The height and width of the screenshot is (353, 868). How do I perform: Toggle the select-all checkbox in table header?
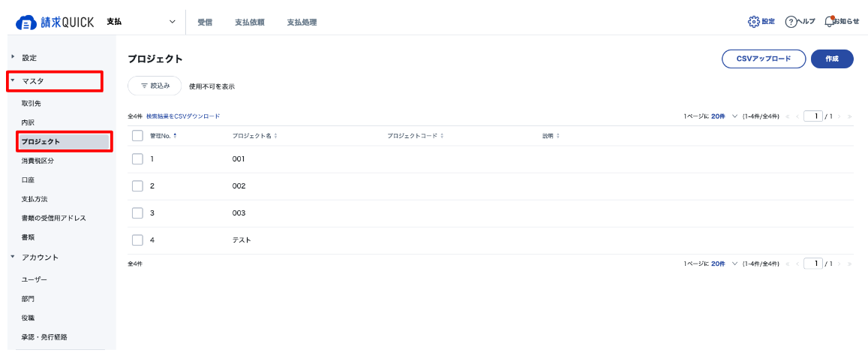tap(138, 136)
